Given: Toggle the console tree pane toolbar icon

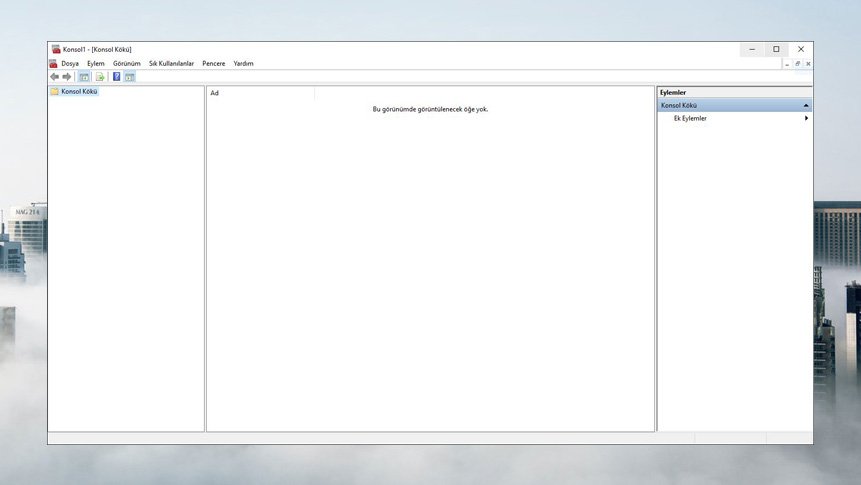Looking at the screenshot, I should tap(84, 76).
